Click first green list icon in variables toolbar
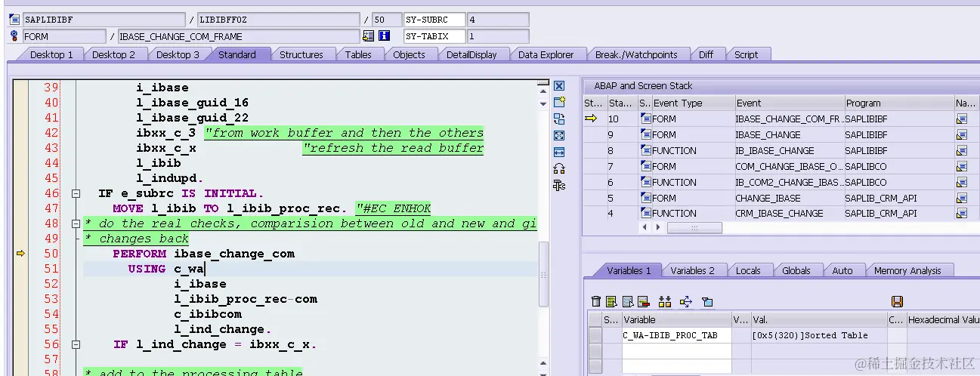Image resolution: width=980 pixels, height=376 pixels. (612, 302)
